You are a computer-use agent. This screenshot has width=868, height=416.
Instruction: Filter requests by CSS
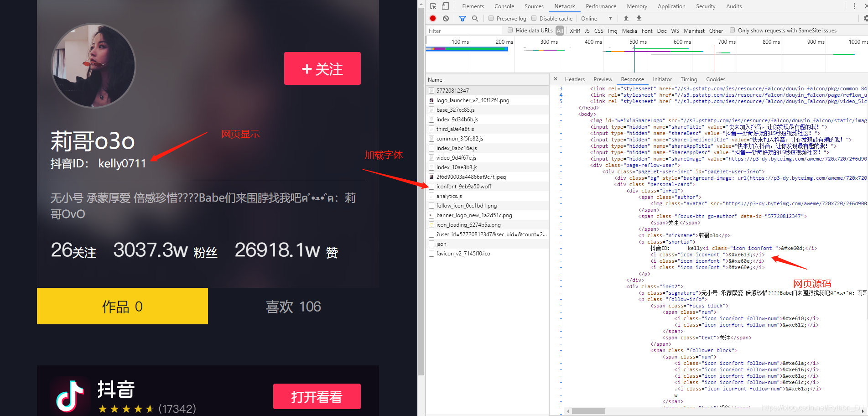click(x=599, y=31)
